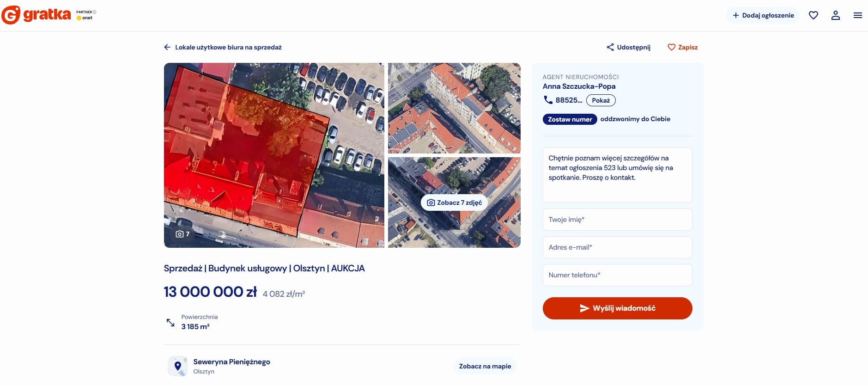
Task: Click the back arrow icon
Action: coord(167,47)
